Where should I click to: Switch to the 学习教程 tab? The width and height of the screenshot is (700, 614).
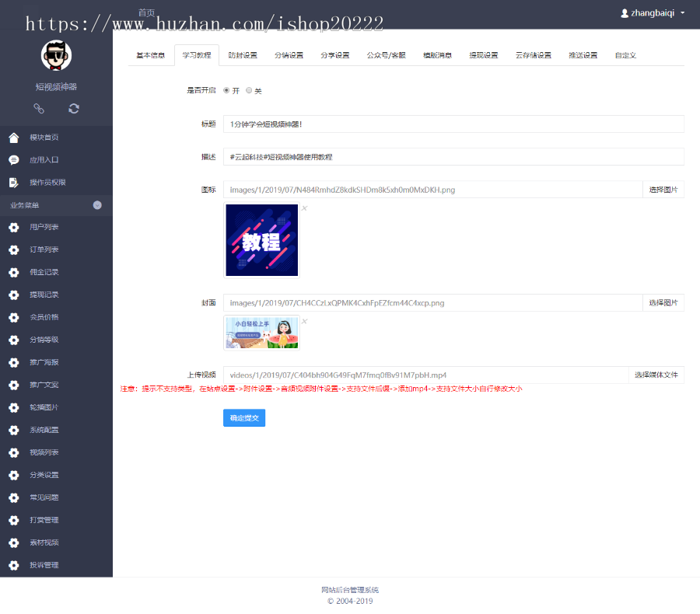[197, 55]
